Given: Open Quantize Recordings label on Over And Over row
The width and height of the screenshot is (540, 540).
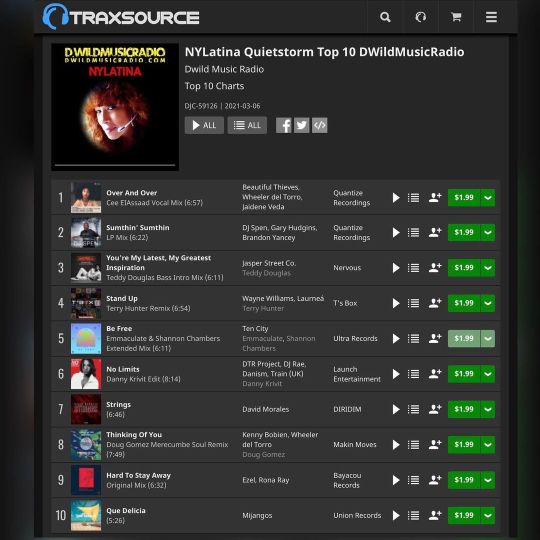Looking at the screenshot, I should coord(352,198).
